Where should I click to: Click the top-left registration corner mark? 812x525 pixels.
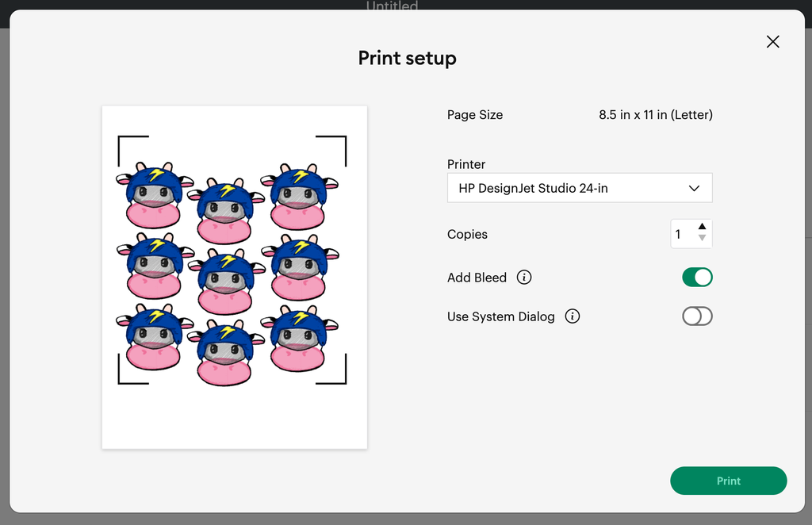(x=124, y=142)
